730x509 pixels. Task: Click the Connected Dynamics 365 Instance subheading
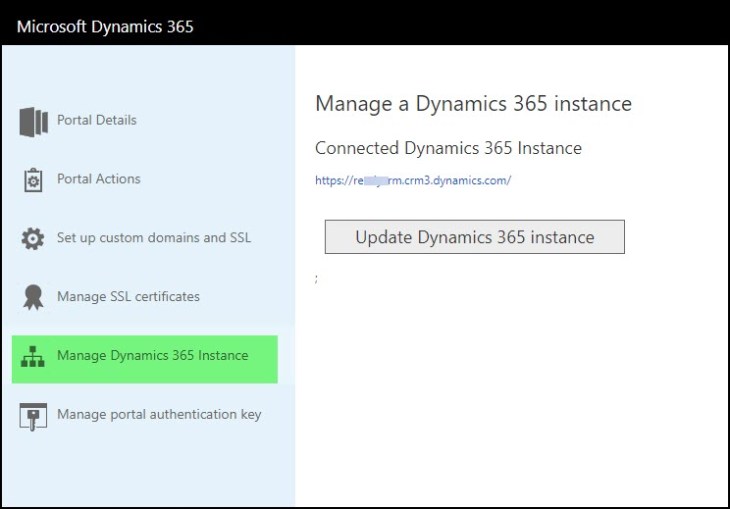(x=448, y=148)
